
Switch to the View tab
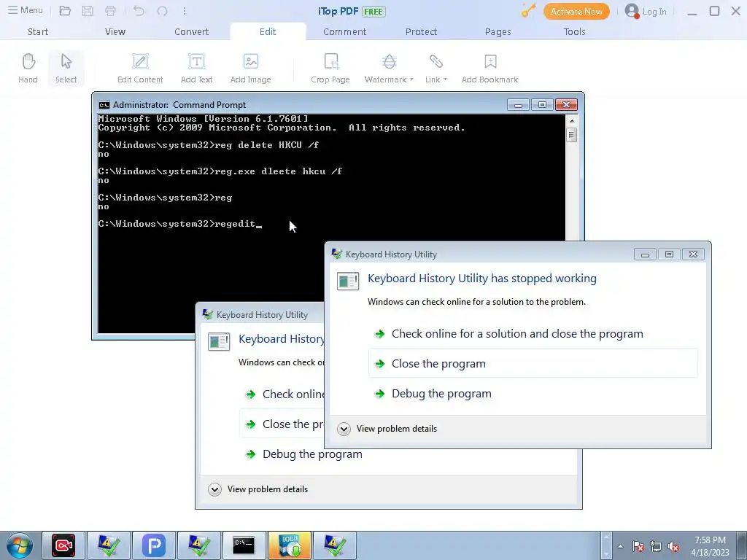(115, 31)
